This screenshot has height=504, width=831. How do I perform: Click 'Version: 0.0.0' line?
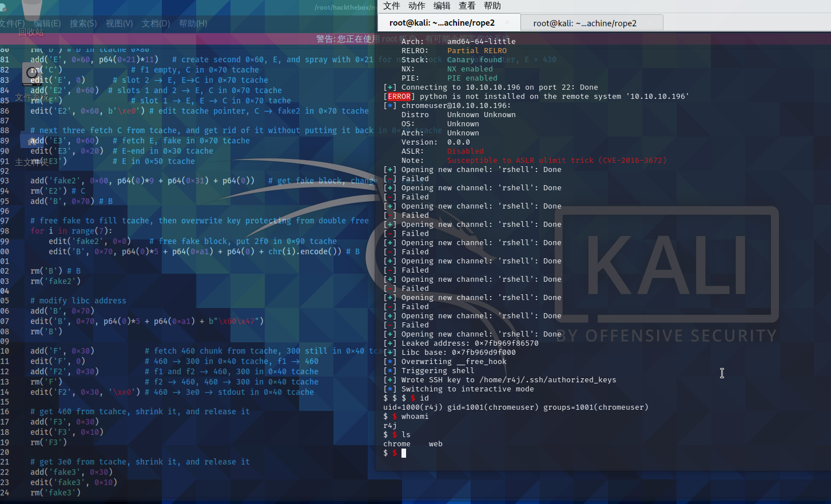pyautogui.click(x=436, y=142)
